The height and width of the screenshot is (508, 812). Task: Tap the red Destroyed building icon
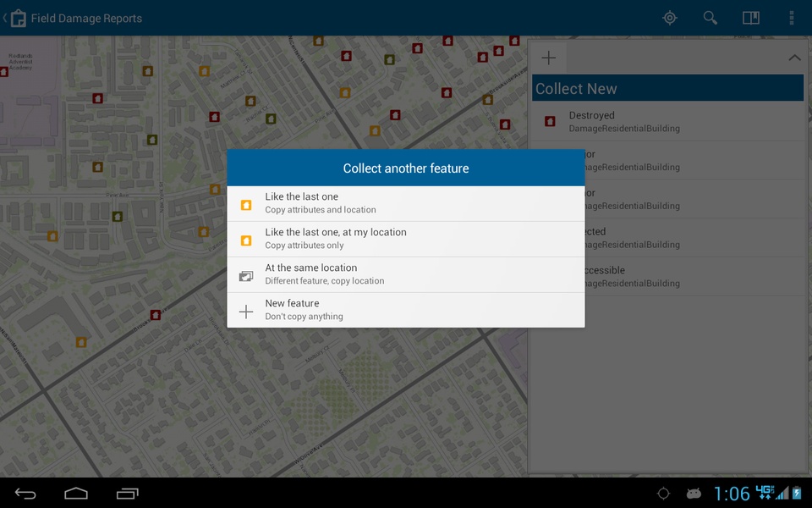point(550,121)
